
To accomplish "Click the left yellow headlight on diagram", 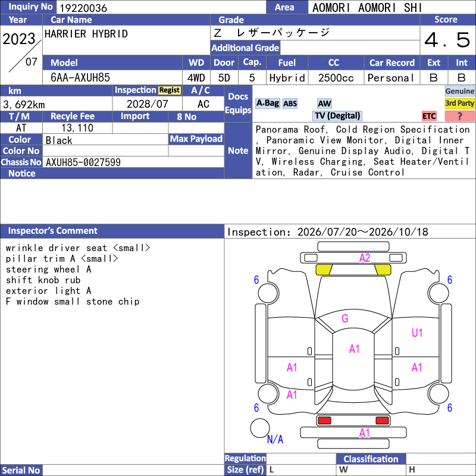I will click(x=324, y=270).
